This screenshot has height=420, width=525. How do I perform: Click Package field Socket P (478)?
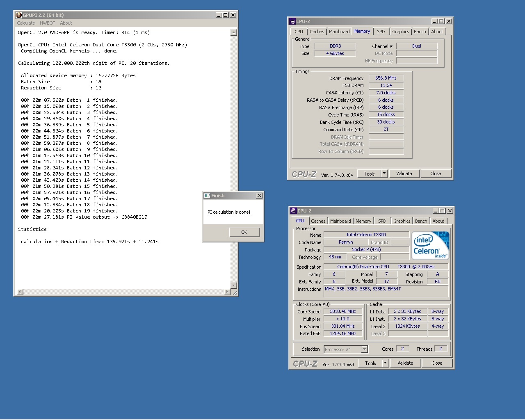coord(366,249)
